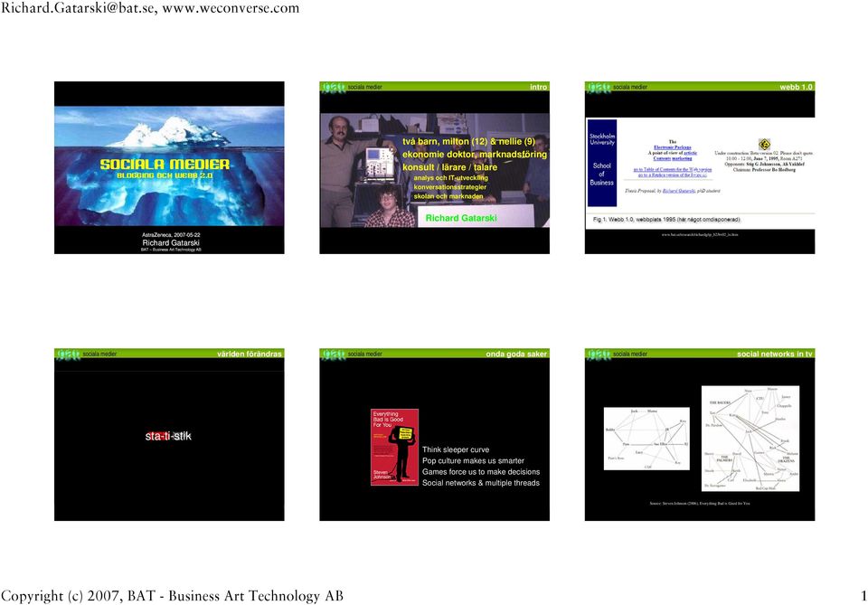Click the emblem icon on the 1995 webpage
The height and width of the screenshot is (605, 868).
point(764,145)
